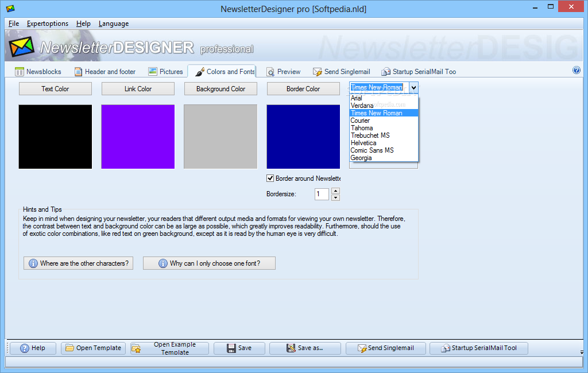Viewport: 588px width, 373px height.
Task: Switch to the Newsblocks tab
Action: point(38,72)
